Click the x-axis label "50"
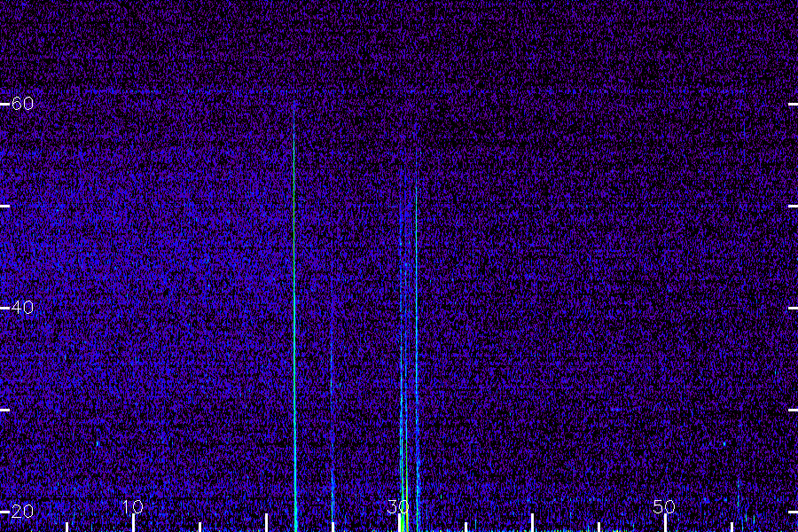This screenshot has width=798, height=532. (664, 506)
